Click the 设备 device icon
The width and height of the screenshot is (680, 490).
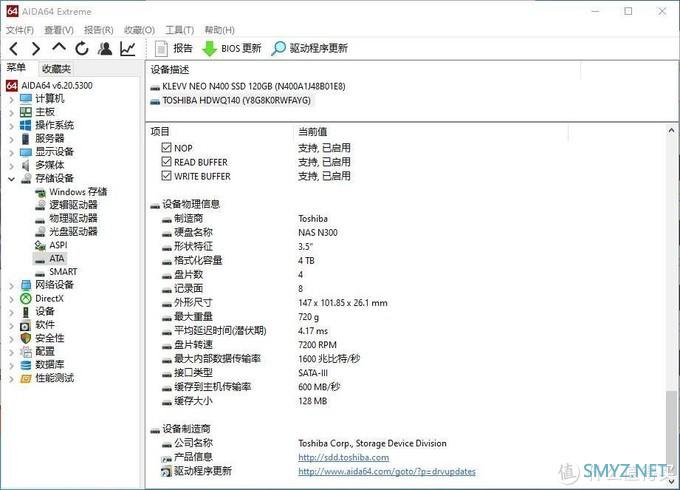pyautogui.click(x=26, y=312)
